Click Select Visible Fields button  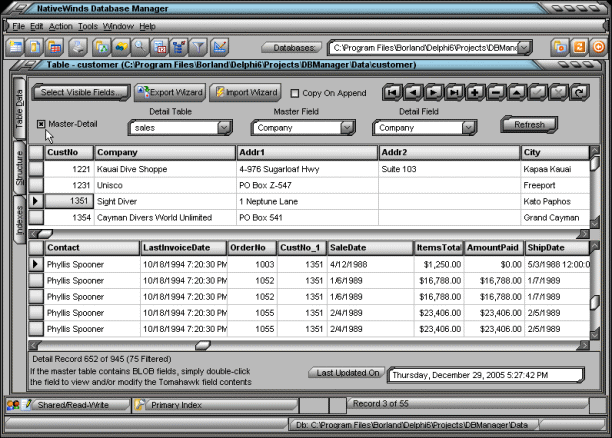[81, 92]
